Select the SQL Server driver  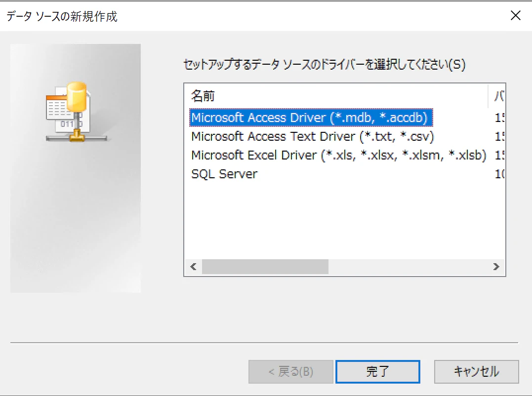[x=224, y=174]
